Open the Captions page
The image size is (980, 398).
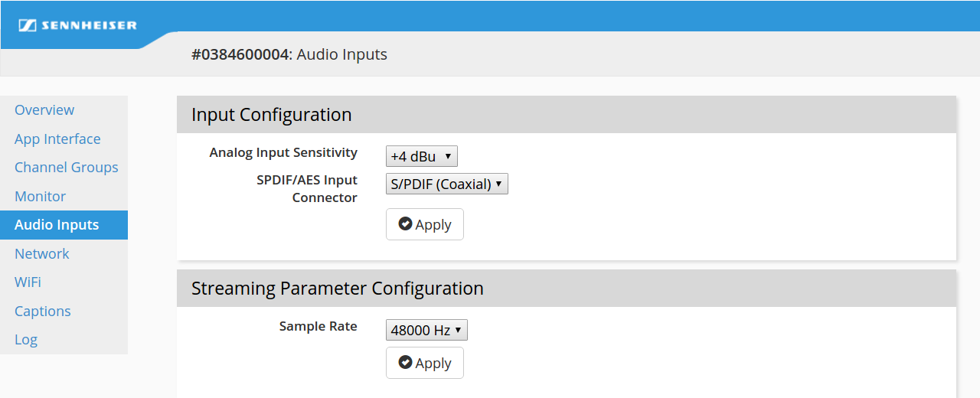[x=43, y=311]
